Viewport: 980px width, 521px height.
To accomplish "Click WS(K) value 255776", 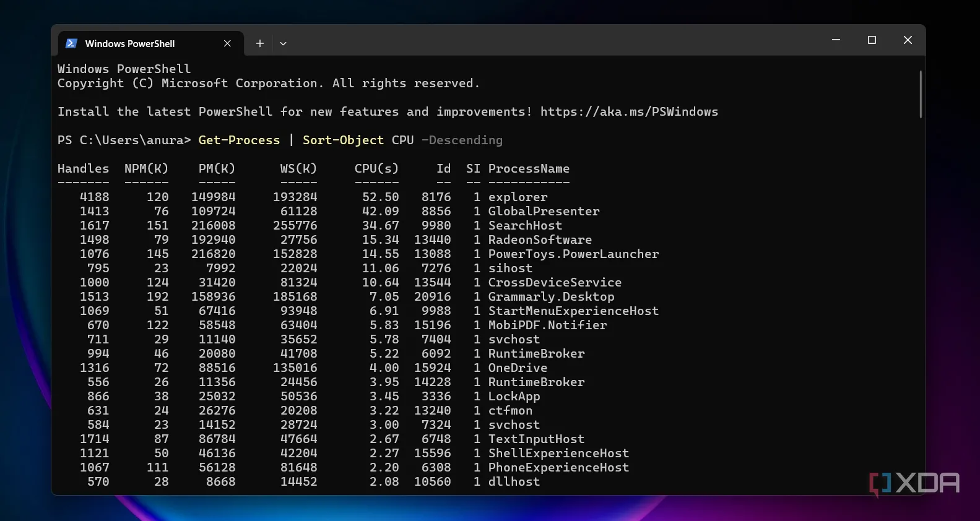I will pos(295,226).
